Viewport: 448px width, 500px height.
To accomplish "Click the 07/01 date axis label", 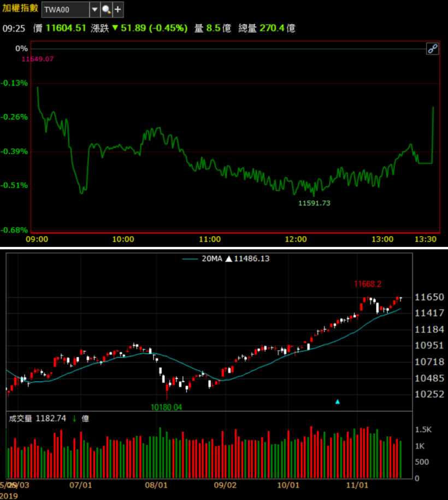I will point(81,485).
